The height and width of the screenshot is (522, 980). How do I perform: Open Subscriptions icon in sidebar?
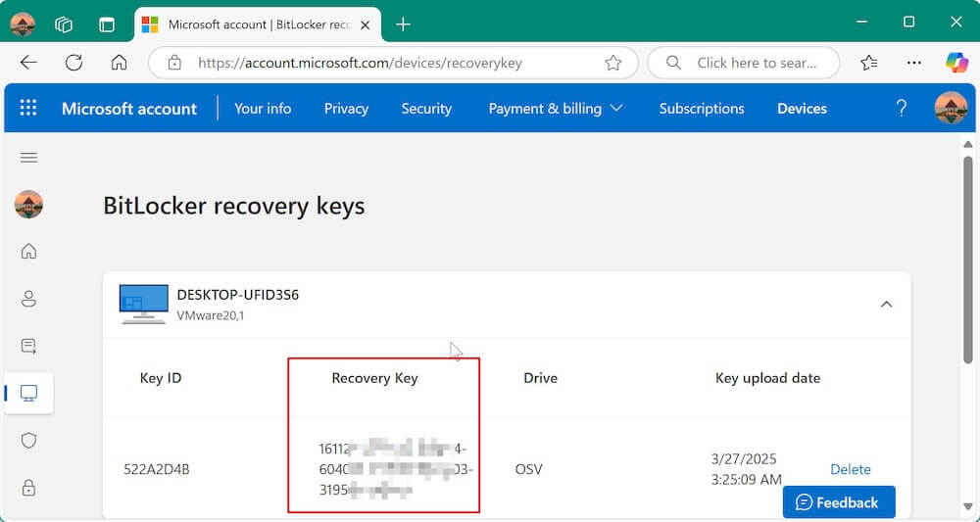[28, 346]
